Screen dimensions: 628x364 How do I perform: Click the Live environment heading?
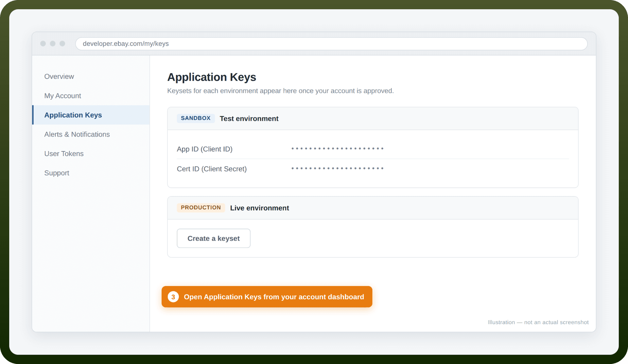coord(259,208)
